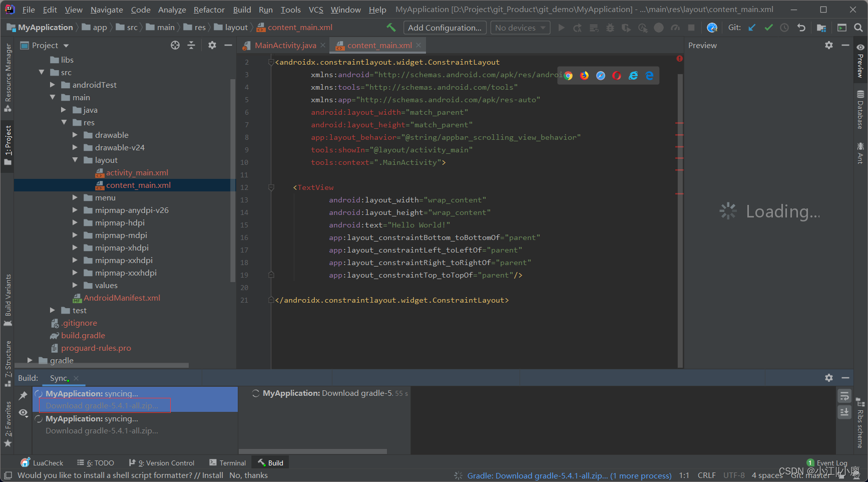Click the Run app play icon
Viewport: 868px width, 482px height.
[561, 28]
